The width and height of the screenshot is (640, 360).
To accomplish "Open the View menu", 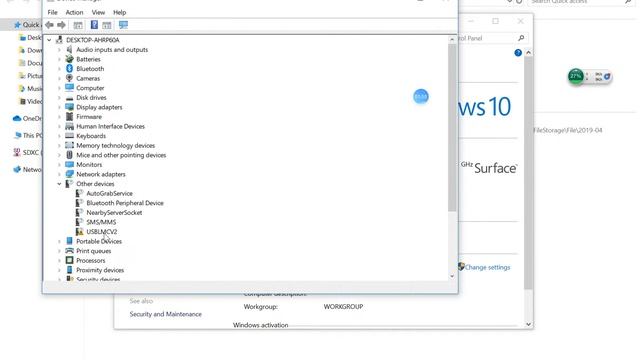I will [x=98, y=12].
